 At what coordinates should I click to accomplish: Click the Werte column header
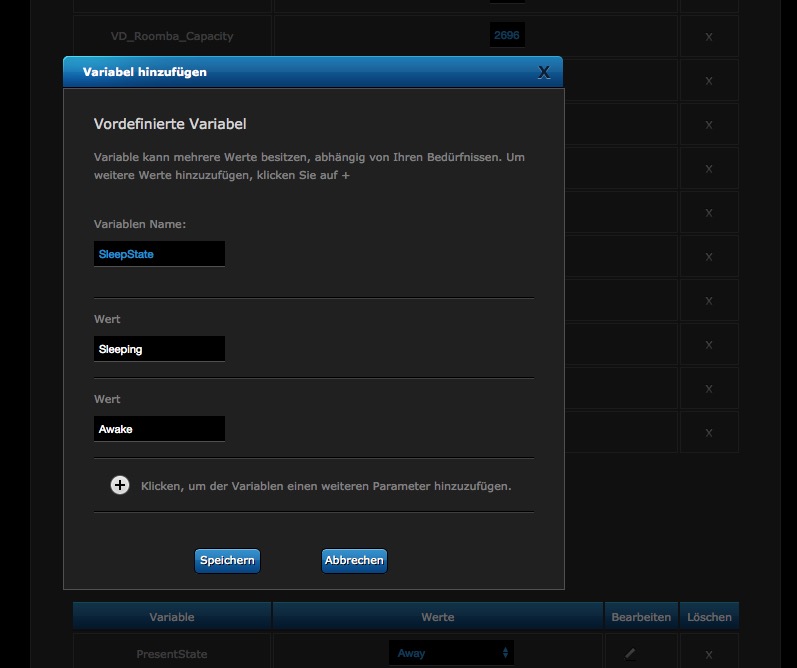pos(438,617)
